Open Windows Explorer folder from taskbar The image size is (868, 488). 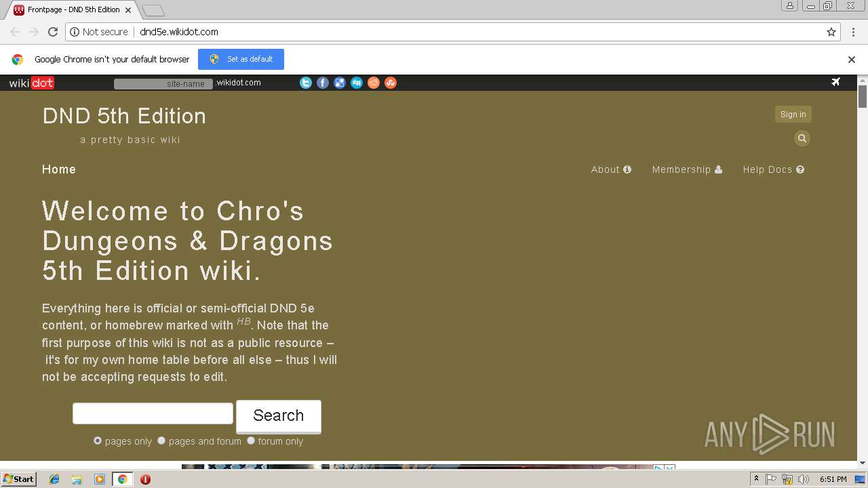[77, 479]
